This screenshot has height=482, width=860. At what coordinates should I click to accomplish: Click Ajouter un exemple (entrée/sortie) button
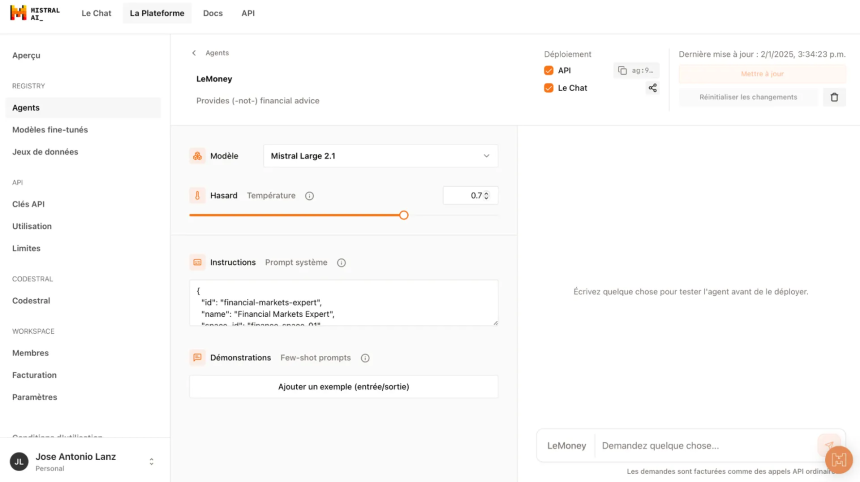(343, 387)
